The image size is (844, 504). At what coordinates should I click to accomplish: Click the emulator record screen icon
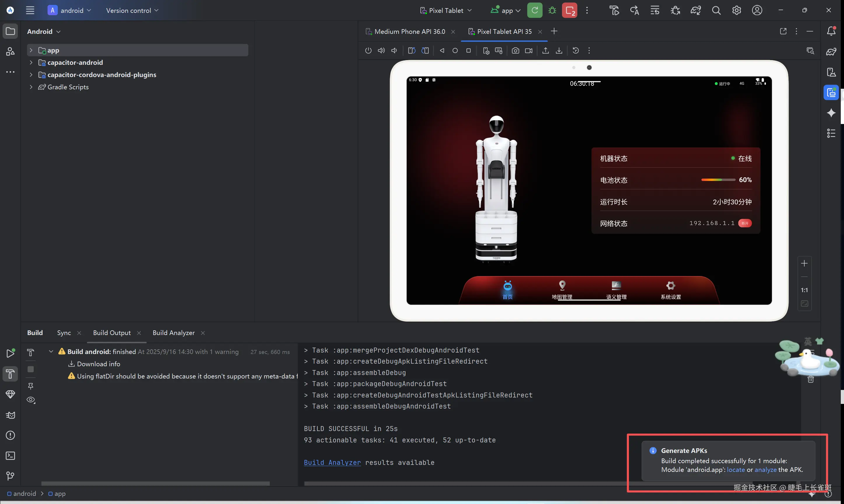[x=528, y=50]
